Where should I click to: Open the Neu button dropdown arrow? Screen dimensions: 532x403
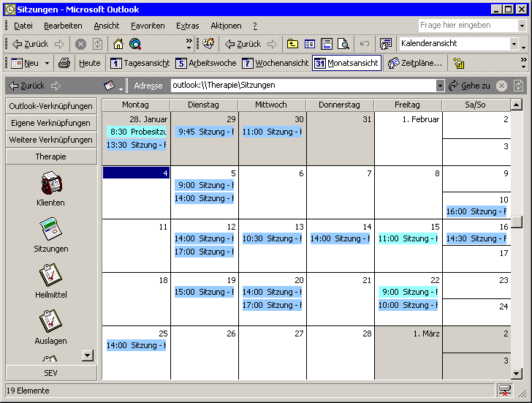pyautogui.click(x=47, y=63)
